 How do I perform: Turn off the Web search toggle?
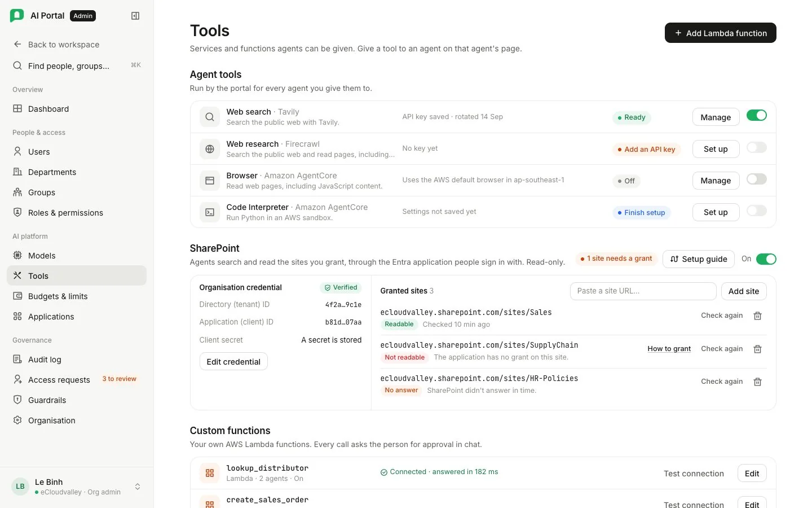(757, 115)
